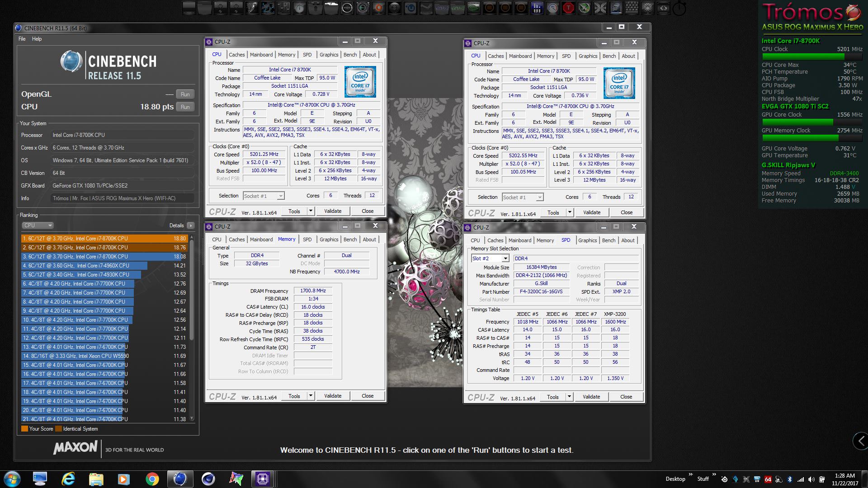Open About tab in CPU-Z SPD window
The height and width of the screenshot is (488, 868).
[x=627, y=240]
